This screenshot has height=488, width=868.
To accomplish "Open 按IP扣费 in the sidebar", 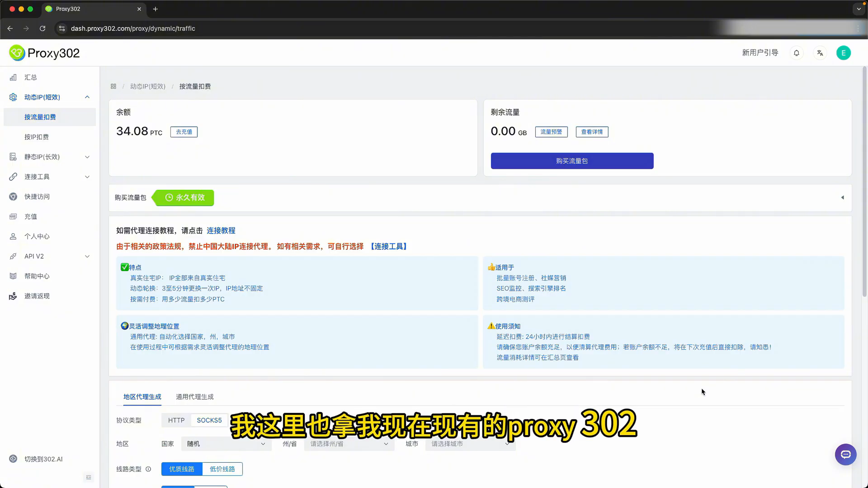I will (50, 137).
